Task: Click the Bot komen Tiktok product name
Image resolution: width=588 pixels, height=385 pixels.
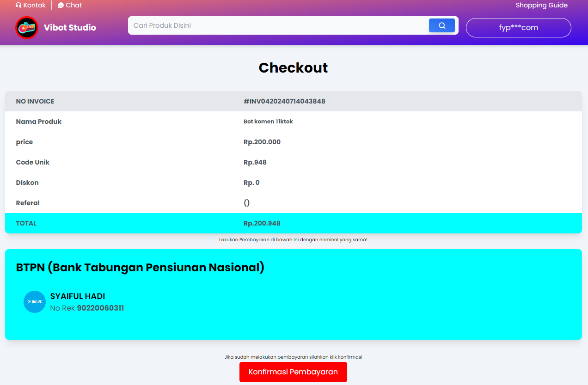Action: (268, 122)
